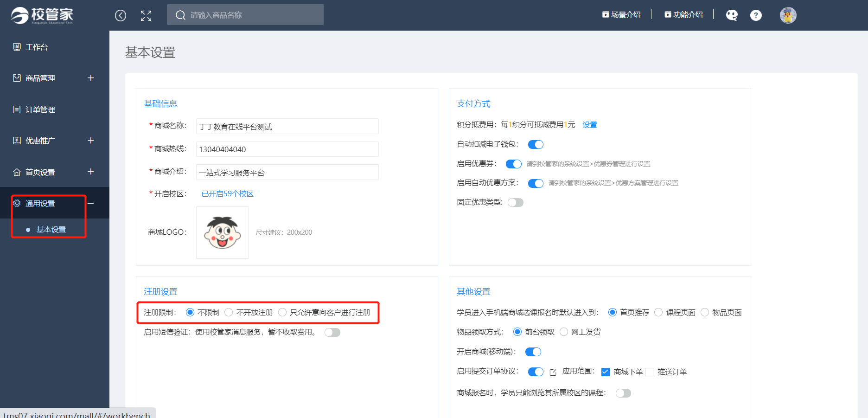Click 工作台 monitor icon

(17, 47)
